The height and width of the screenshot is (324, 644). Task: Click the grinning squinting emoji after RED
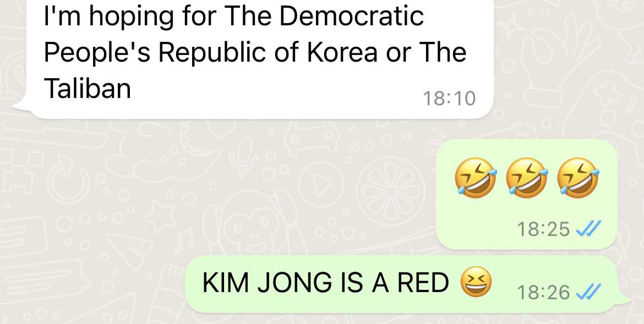point(476,281)
